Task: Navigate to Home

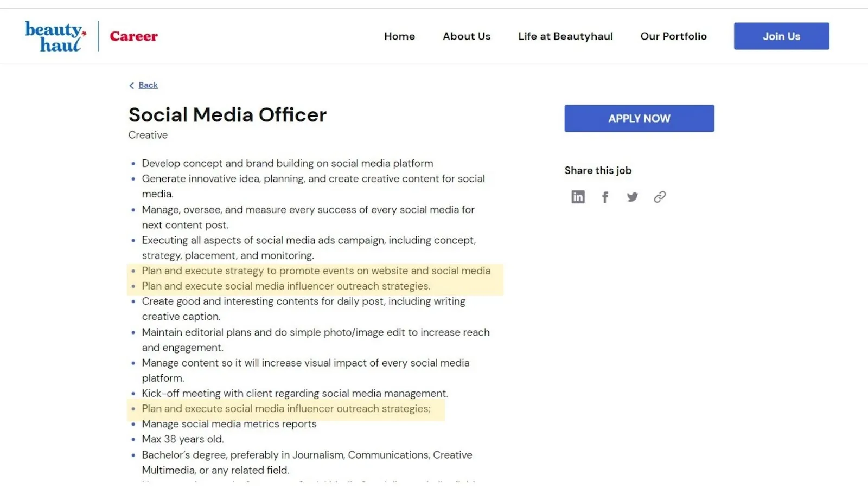Action: pyautogui.click(x=399, y=36)
